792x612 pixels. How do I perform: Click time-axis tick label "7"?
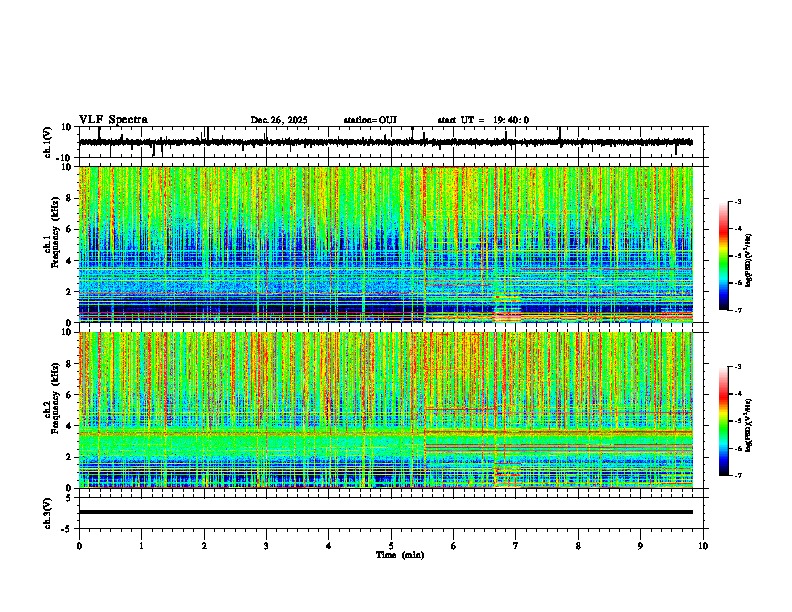516,546
